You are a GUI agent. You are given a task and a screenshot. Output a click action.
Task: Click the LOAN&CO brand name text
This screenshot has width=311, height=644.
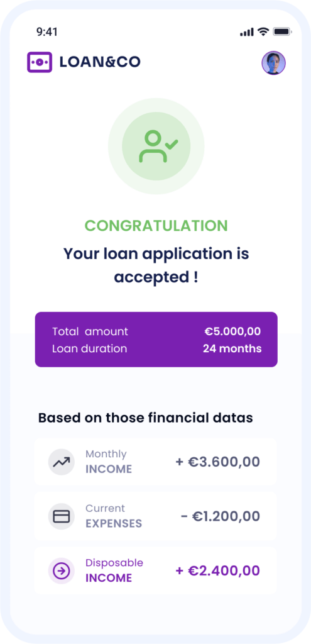[x=100, y=62]
